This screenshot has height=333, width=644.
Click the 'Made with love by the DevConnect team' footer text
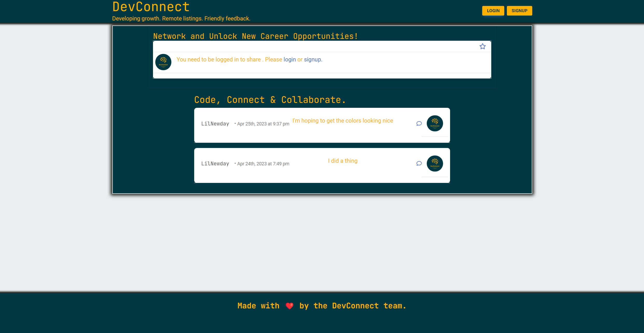(321, 306)
